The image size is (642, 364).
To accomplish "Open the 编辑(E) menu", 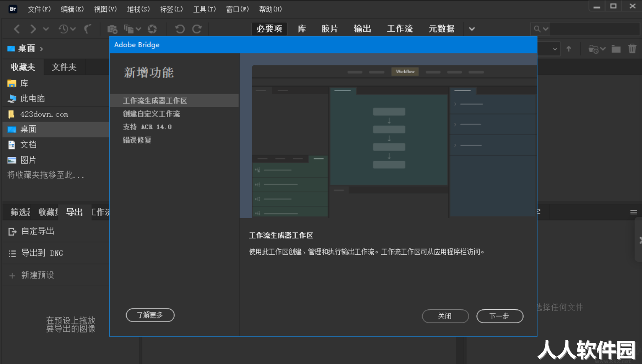I will (x=72, y=9).
